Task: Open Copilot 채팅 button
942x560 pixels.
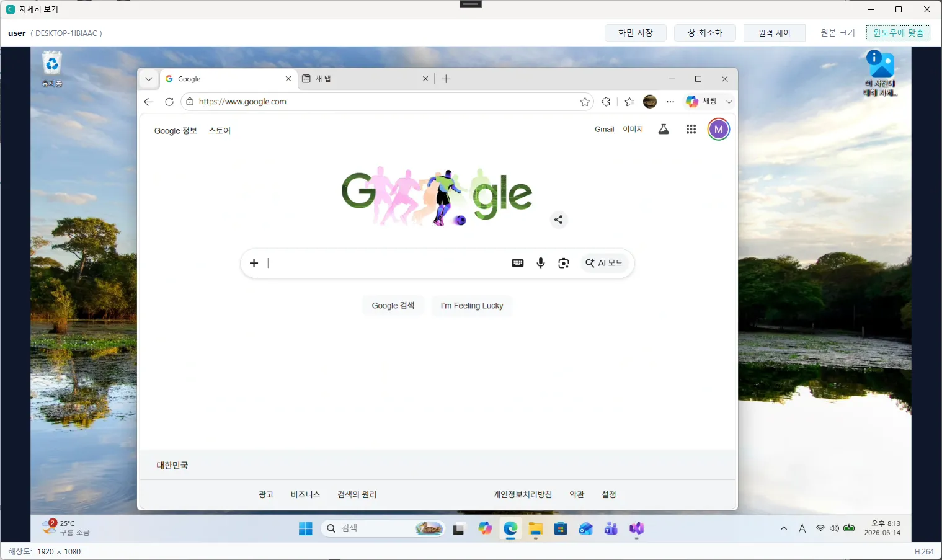Action: click(702, 102)
